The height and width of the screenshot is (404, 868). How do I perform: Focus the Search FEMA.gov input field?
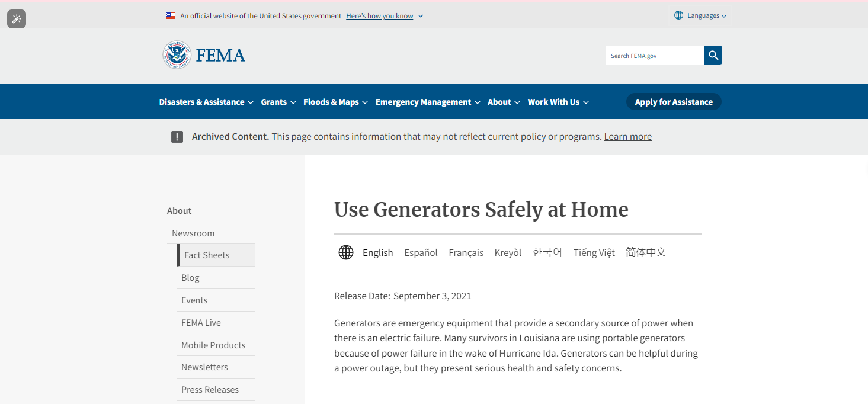point(655,55)
